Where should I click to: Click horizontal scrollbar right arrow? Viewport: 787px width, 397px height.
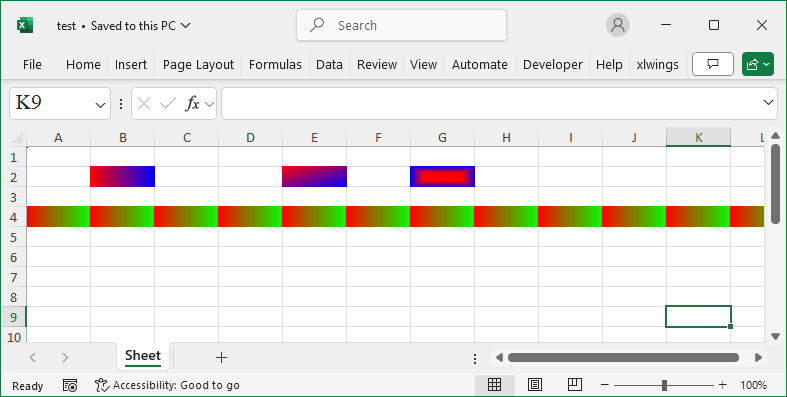click(758, 357)
